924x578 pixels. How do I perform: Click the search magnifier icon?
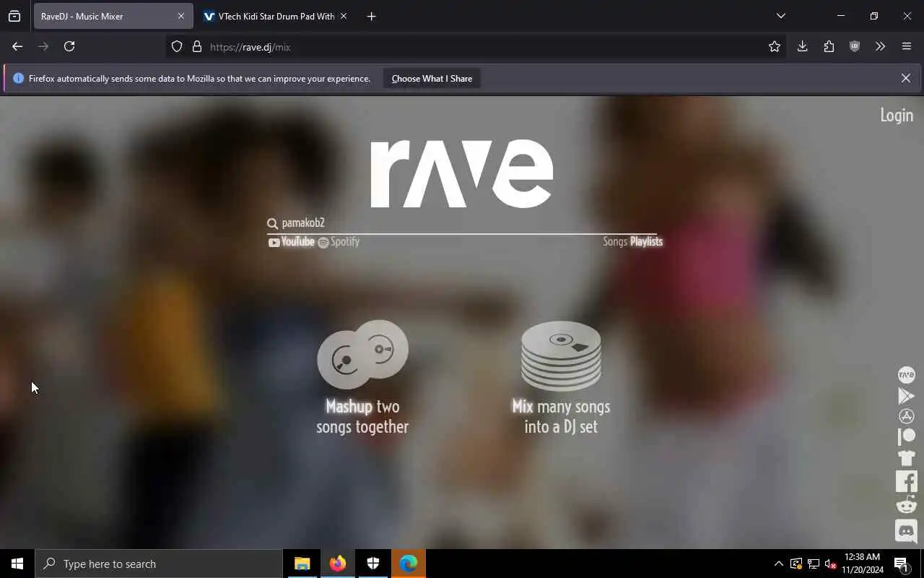[x=272, y=224]
